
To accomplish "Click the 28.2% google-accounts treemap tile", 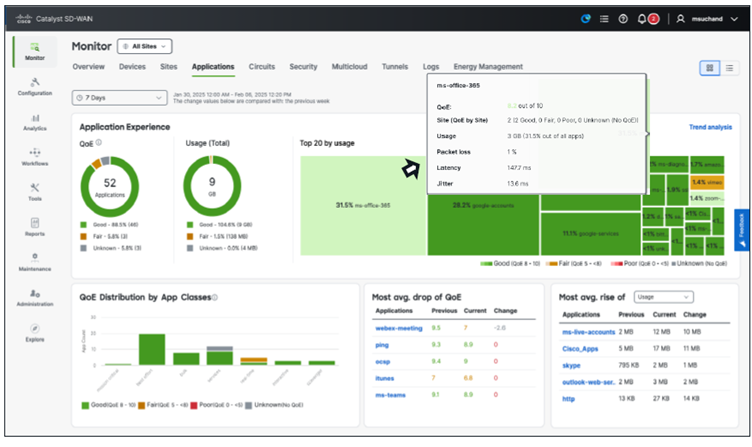I will coord(483,225).
